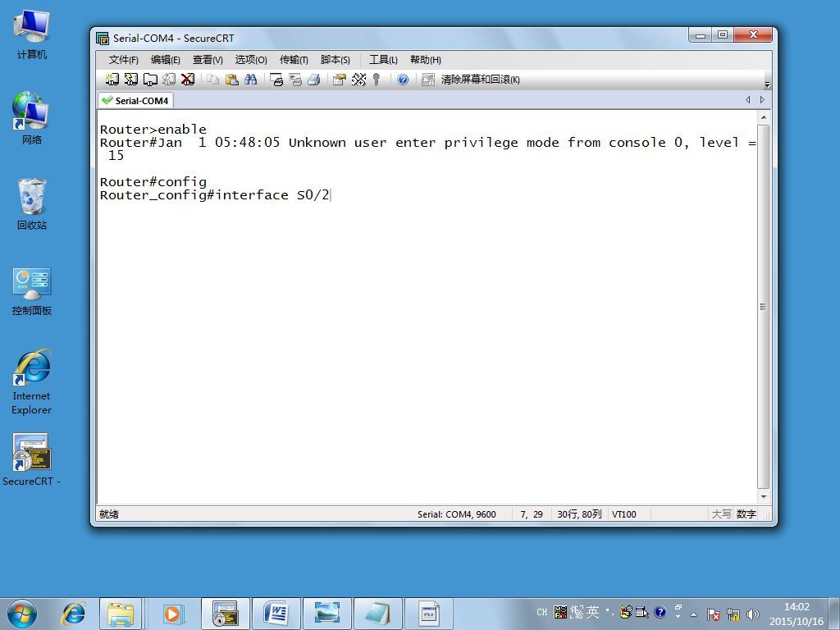Open the 帮助(H) menu

426,59
